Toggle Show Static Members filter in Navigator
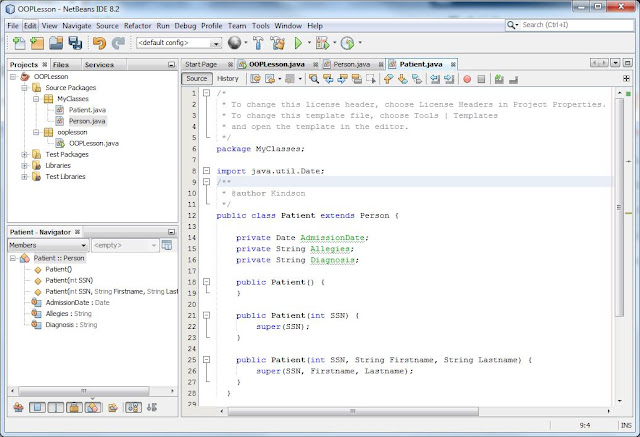This screenshot has height=437, width=640. click(x=56, y=407)
